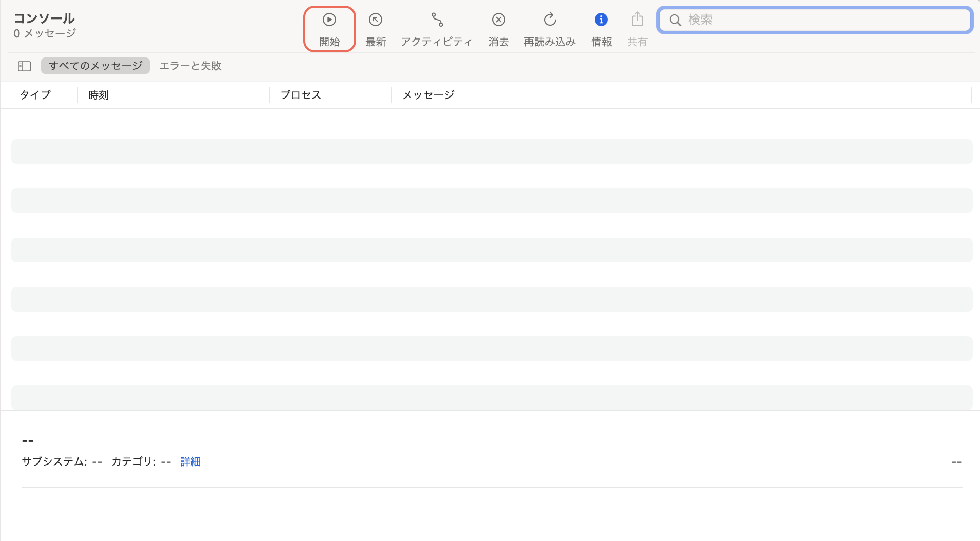Image resolution: width=980 pixels, height=541 pixels.
Task: Toggle the sidebar visibility
Action: tap(24, 66)
